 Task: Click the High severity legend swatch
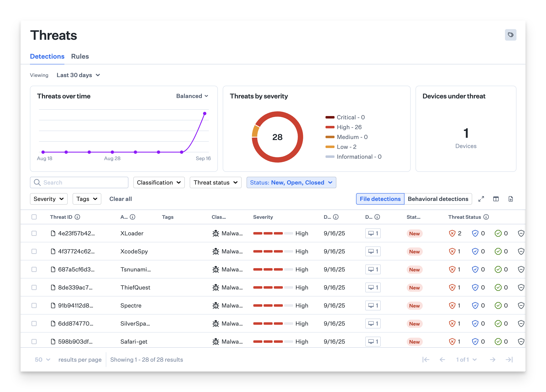[330, 127]
